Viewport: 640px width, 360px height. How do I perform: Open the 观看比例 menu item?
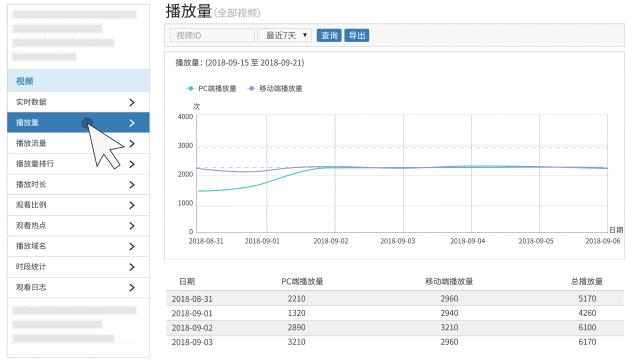(78, 205)
